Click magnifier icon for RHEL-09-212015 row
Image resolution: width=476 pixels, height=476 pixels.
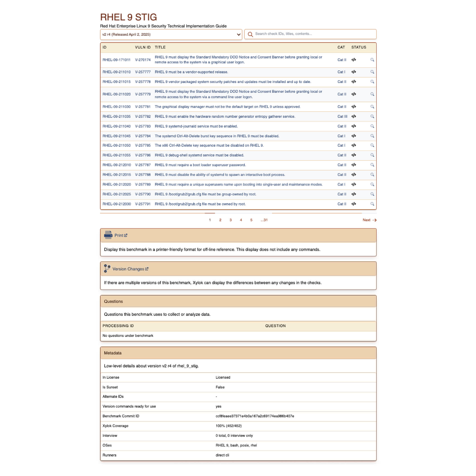click(x=372, y=175)
